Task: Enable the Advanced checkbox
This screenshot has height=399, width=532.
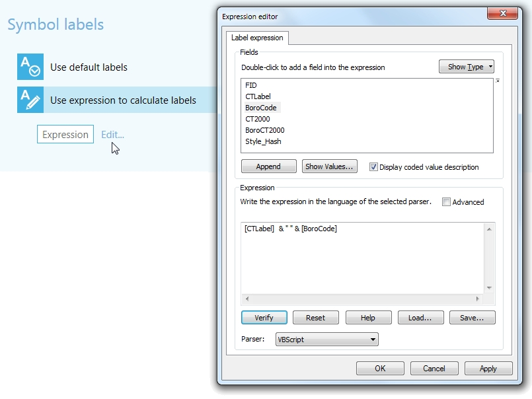Action: tap(446, 202)
